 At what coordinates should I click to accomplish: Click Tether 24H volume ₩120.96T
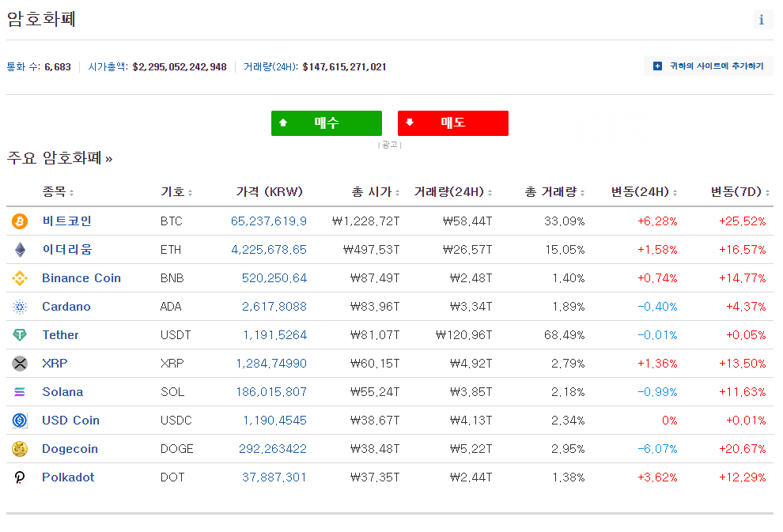coord(464,335)
